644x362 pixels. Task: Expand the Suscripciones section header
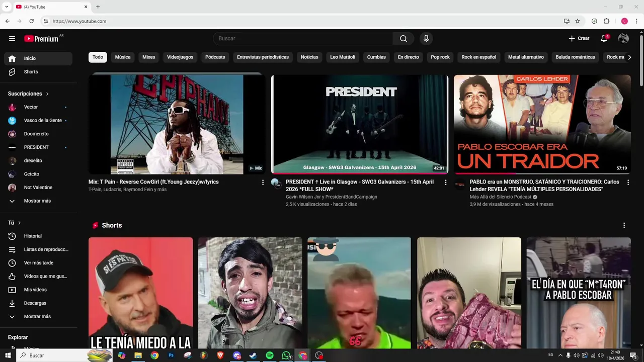click(29, 94)
